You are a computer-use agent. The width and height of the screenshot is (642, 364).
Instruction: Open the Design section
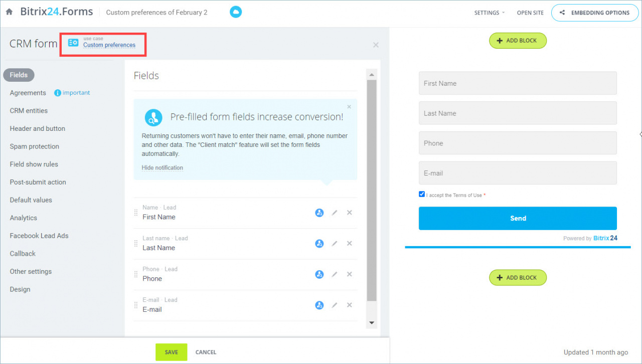[x=20, y=289]
